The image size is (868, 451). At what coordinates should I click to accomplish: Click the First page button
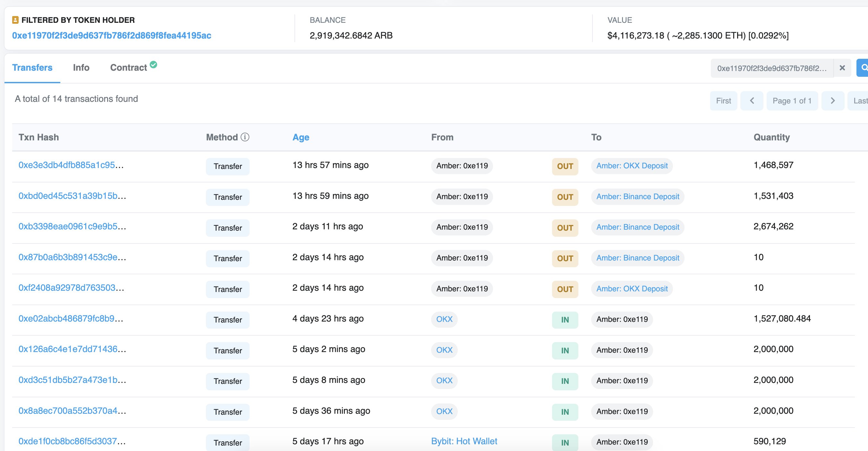pyautogui.click(x=723, y=101)
